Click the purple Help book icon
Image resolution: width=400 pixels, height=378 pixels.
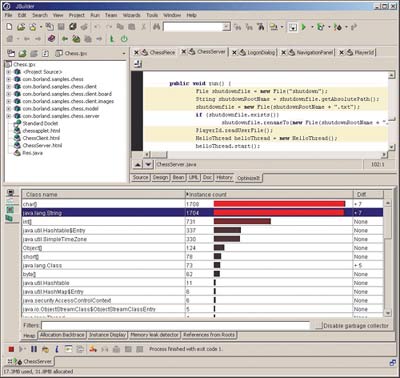51,39
